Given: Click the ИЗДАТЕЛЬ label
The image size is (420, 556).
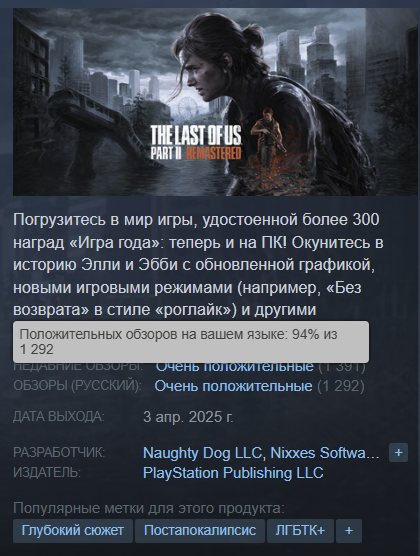Looking at the screenshot, I should pos(47,472).
